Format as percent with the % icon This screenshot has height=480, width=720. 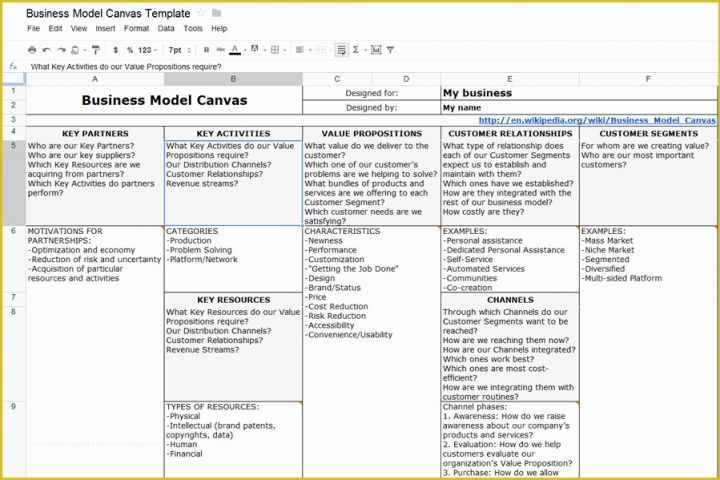(130, 50)
